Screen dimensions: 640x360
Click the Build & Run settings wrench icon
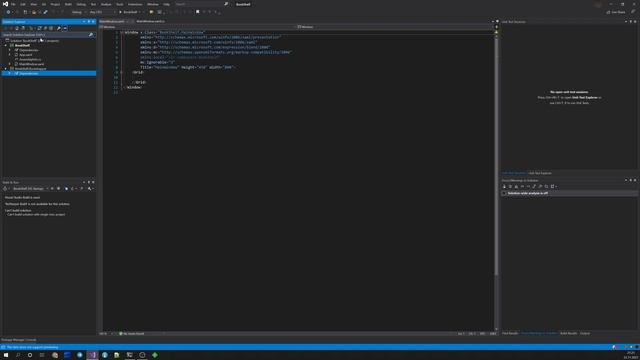tap(89, 189)
